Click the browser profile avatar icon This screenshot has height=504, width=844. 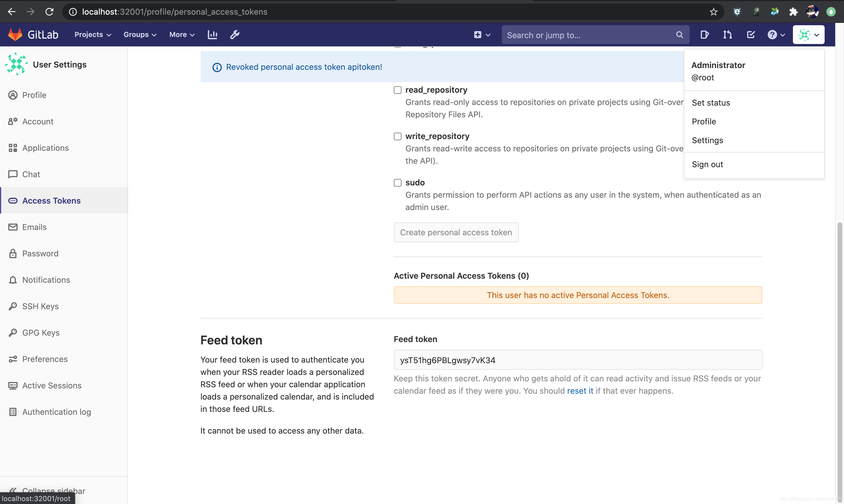[x=812, y=12]
